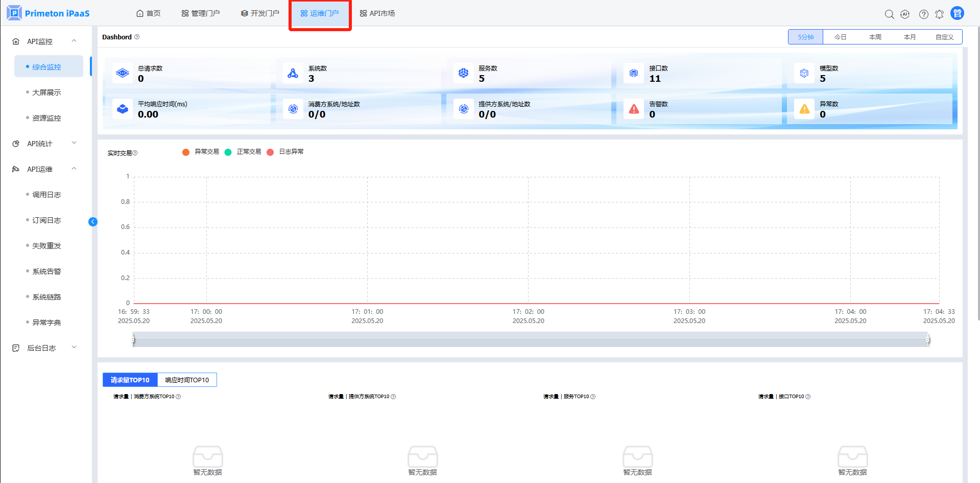980x483 pixels.
Task: Click the Primeton iPaaS logo
Action: (49, 13)
